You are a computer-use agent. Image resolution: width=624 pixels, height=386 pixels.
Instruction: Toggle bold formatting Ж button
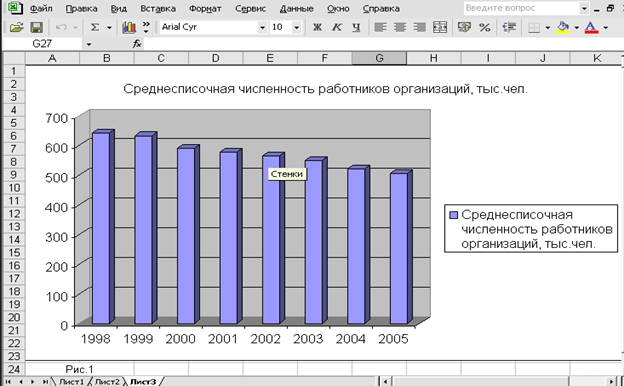317,27
